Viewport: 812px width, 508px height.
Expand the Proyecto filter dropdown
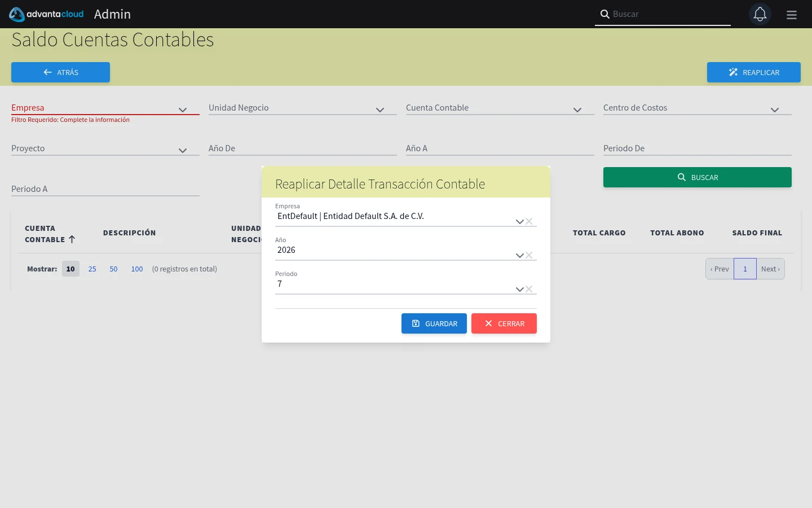coord(183,151)
